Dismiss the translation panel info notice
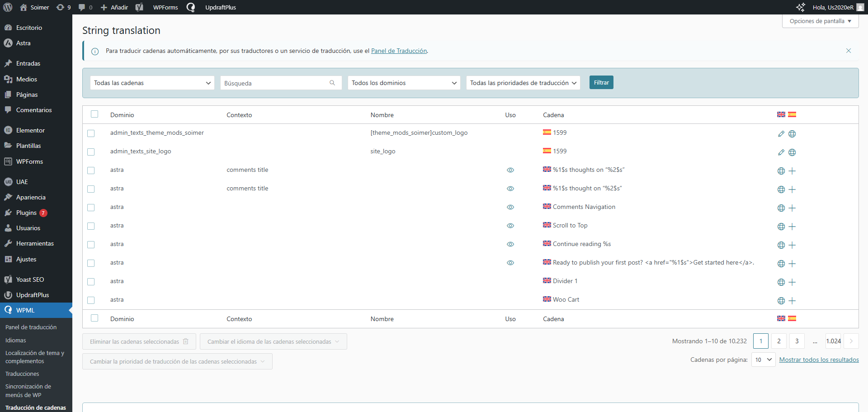 (x=848, y=51)
